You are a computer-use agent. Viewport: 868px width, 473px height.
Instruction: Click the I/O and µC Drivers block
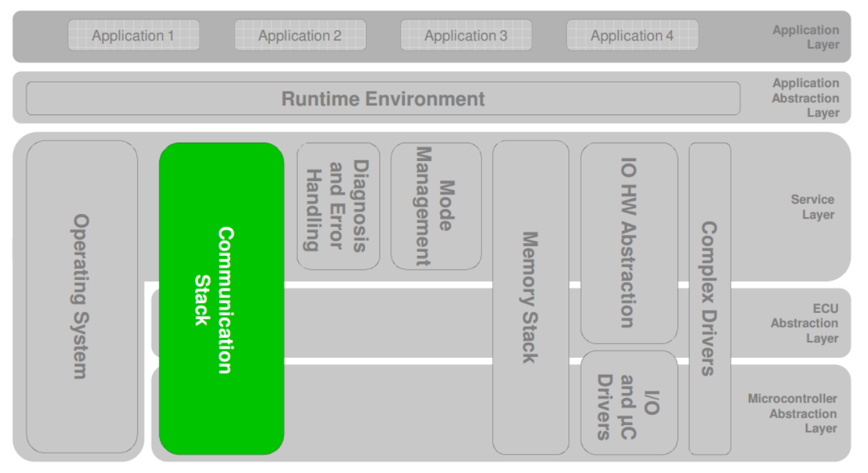[x=629, y=403]
